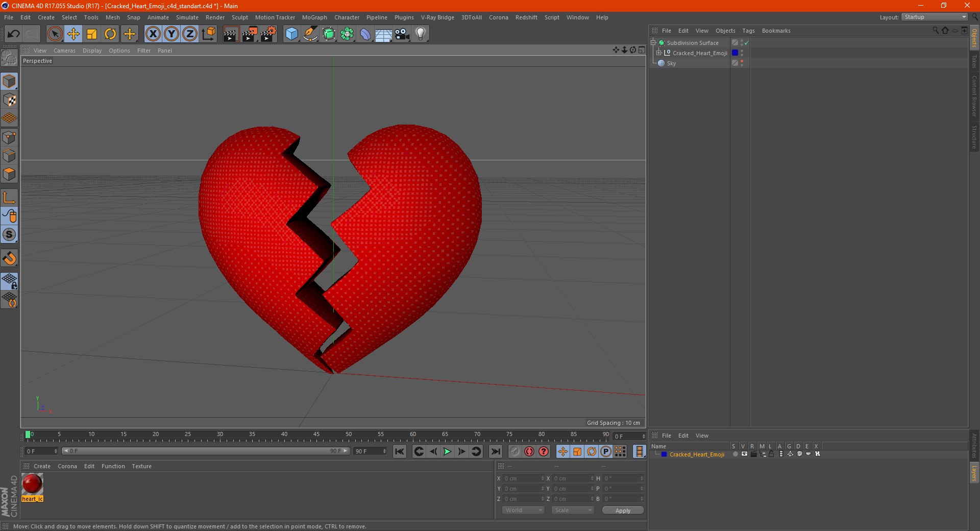Toggle the Z axis lock
The width and height of the screenshot is (980, 531).
click(x=190, y=34)
